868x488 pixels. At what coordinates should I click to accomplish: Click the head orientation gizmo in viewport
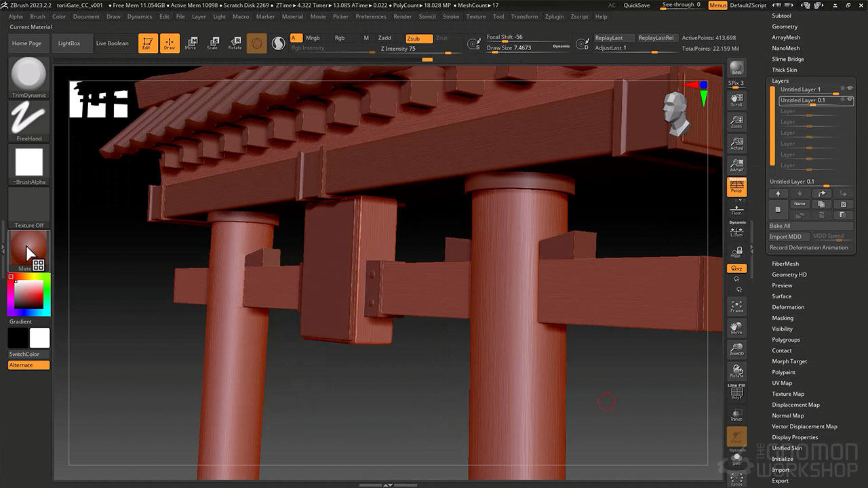[x=676, y=114]
